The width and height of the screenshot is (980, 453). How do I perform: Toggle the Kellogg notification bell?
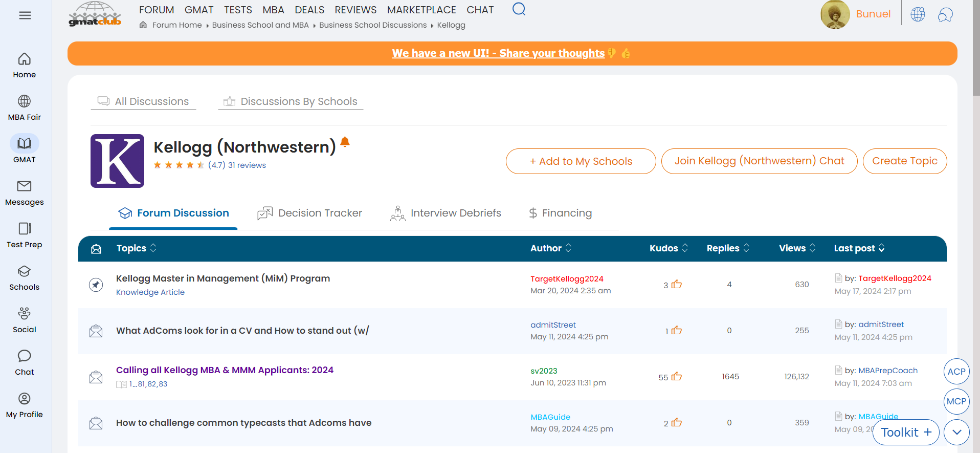(345, 142)
